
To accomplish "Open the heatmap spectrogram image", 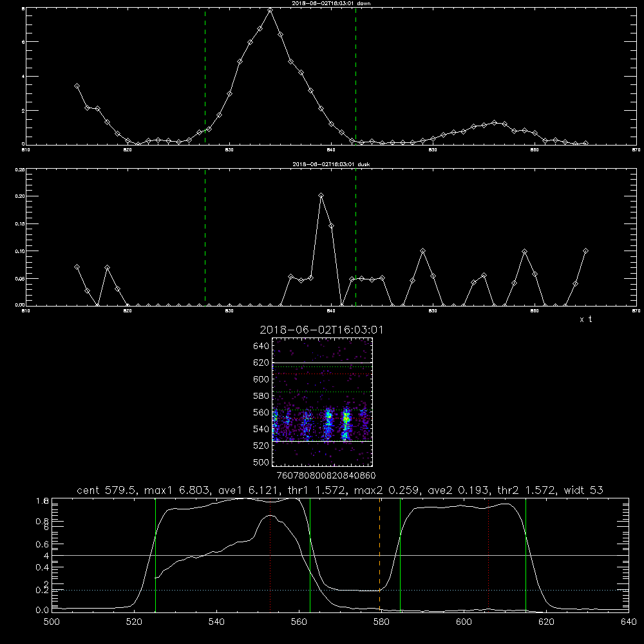I will point(323,402).
